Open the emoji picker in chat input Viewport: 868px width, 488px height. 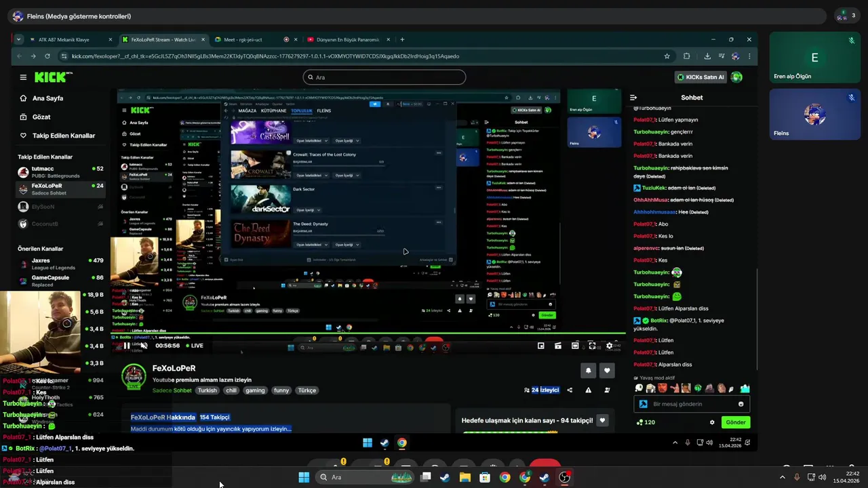click(x=741, y=404)
